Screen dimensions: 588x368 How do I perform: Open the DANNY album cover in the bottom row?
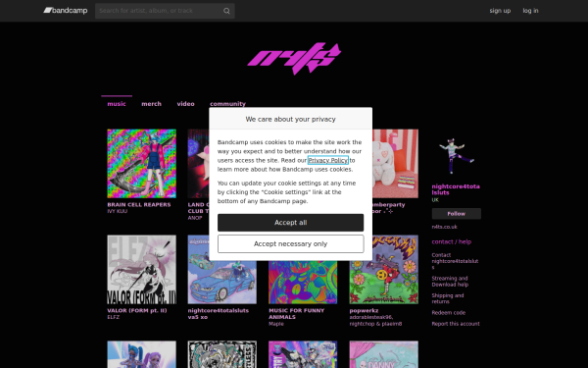click(383, 354)
